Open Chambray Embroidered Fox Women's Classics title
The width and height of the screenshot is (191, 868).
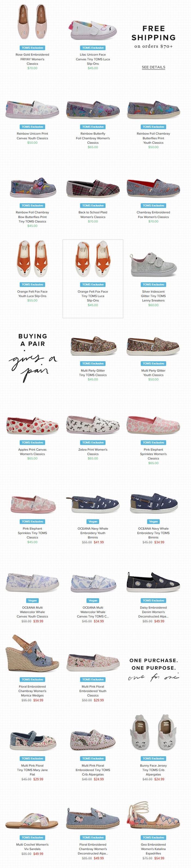point(153,215)
